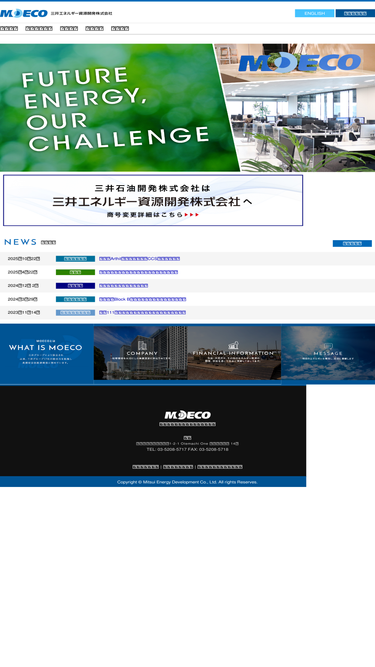Screen dimensions: 375x667
Task: Click the 2025年10月22日 news date
Action: point(24,259)
